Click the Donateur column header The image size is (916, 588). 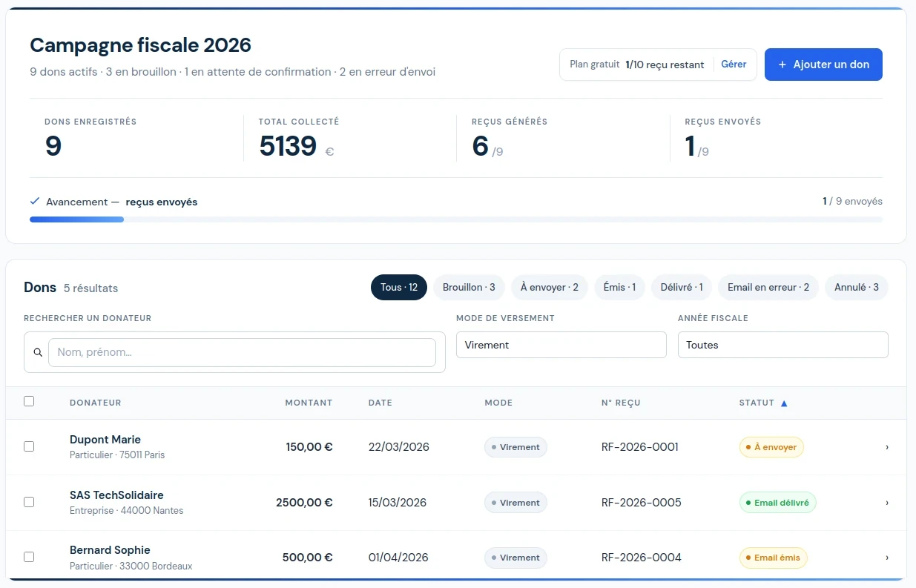95,403
